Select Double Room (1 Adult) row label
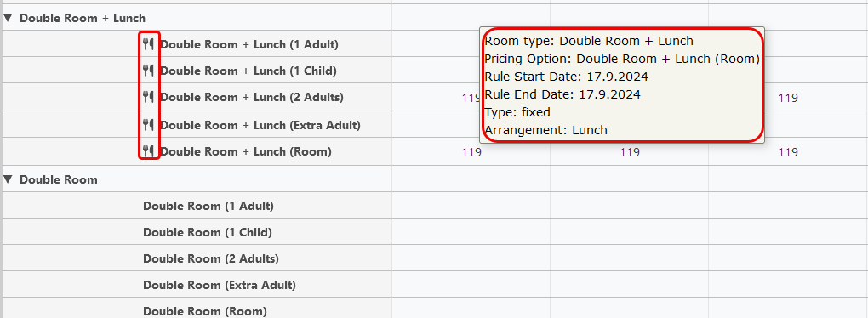 click(208, 206)
